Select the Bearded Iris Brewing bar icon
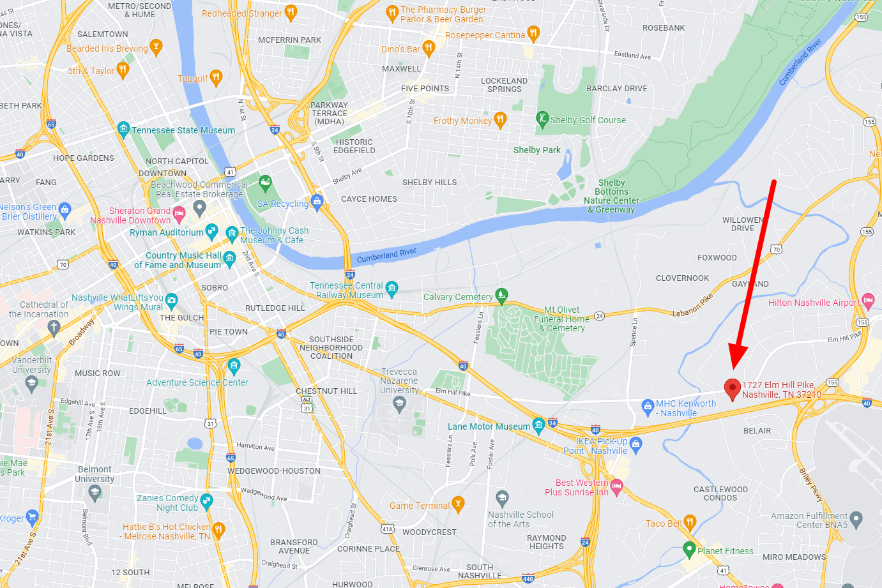The height and width of the screenshot is (588, 882). [156, 47]
